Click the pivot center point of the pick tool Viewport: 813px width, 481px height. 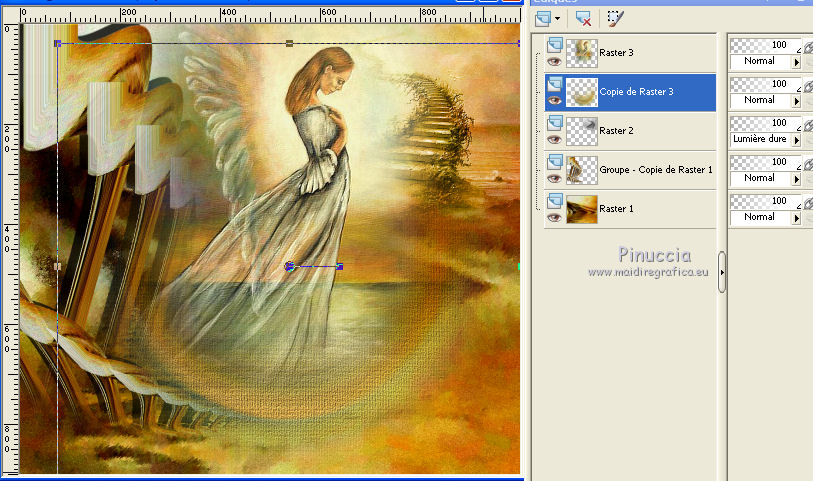click(289, 266)
